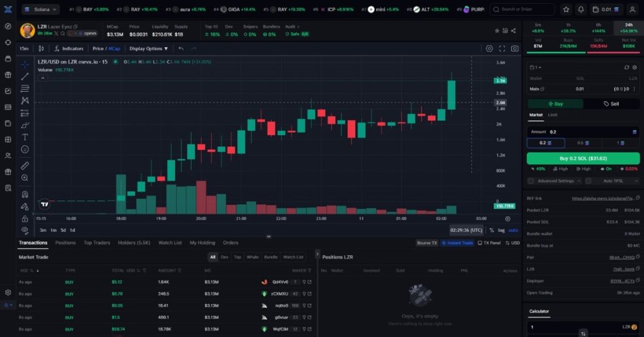Refresh wallet balances icon
This screenshot has width=644, height=337.
626,67
